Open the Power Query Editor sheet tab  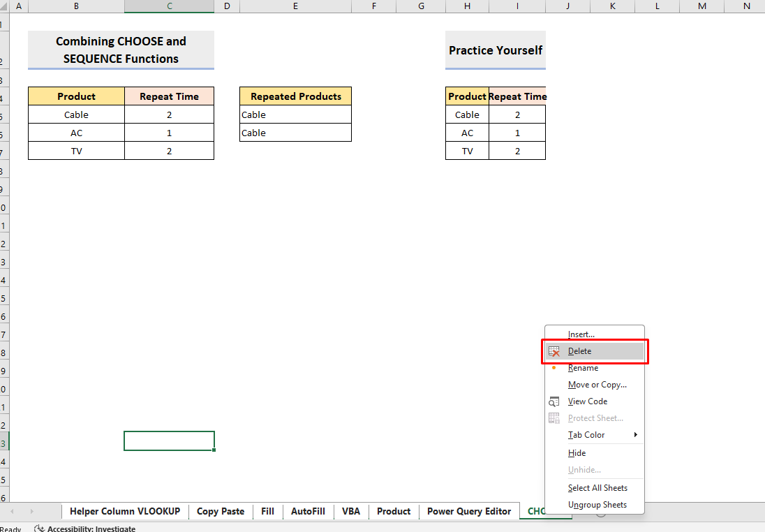[469, 512]
